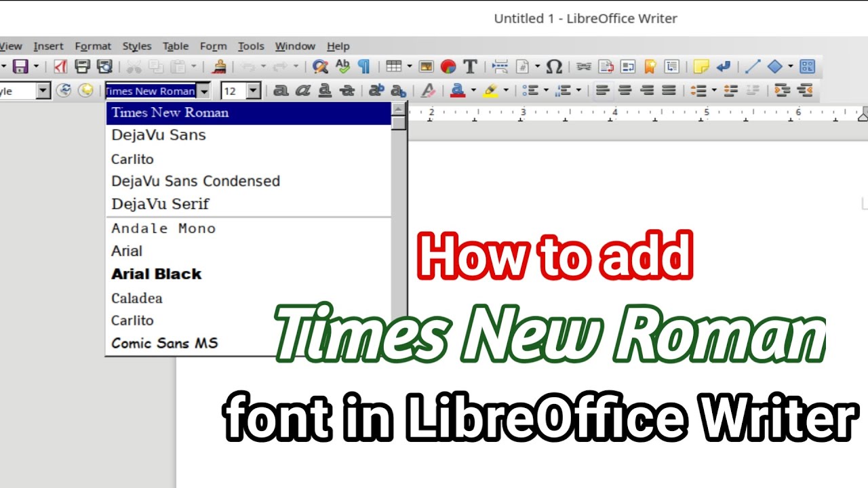Open the Table menu
The height and width of the screenshot is (488, 868).
pyautogui.click(x=176, y=46)
